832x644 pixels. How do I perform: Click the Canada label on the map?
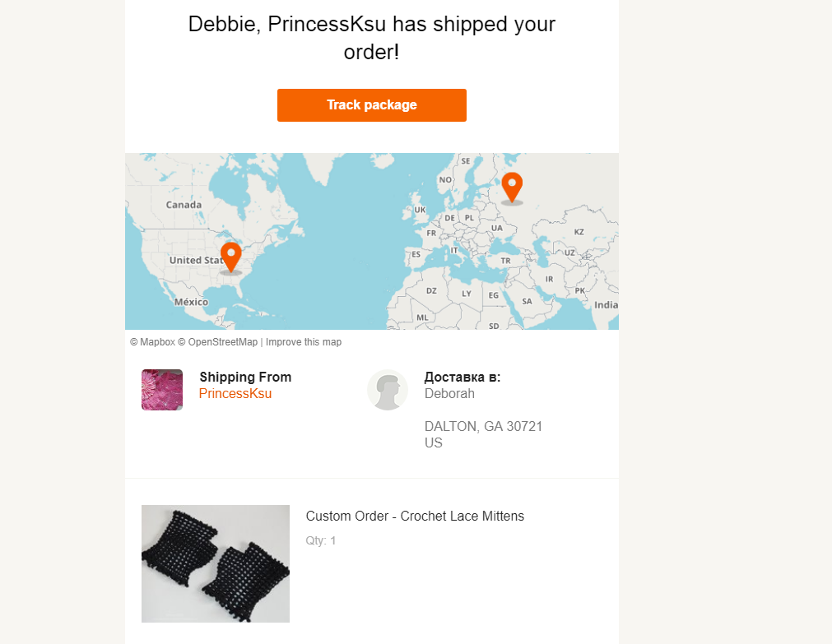pos(184,205)
